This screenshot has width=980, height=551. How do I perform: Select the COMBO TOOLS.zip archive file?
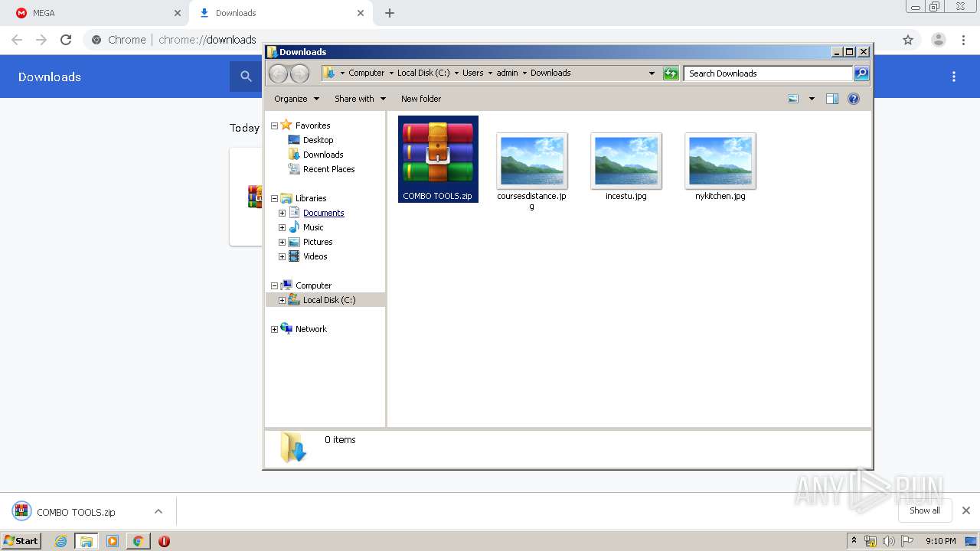pos(438,159)
